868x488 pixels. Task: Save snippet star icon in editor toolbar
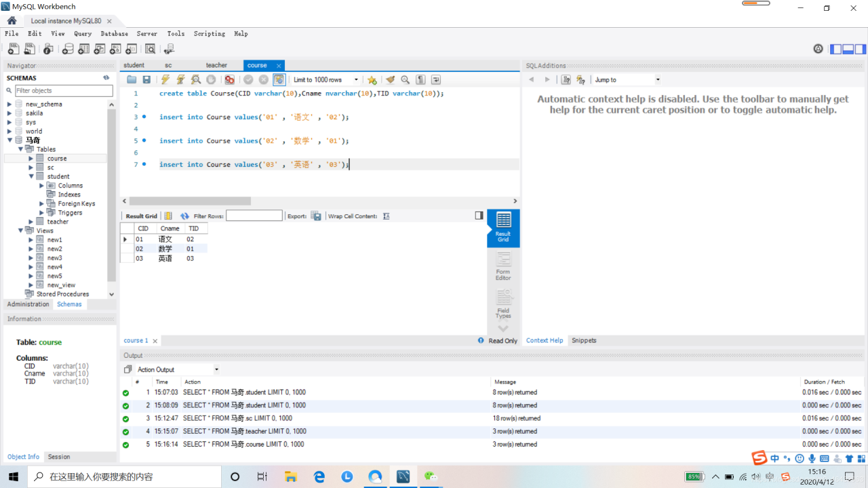[x=372, y=80]
